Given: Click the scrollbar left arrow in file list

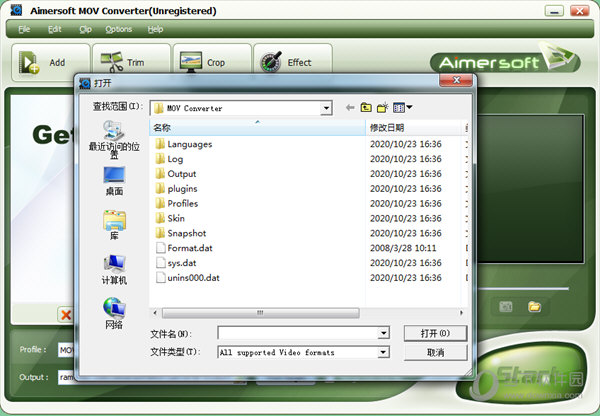Looking at the screenshot, I should pos(155,313).
